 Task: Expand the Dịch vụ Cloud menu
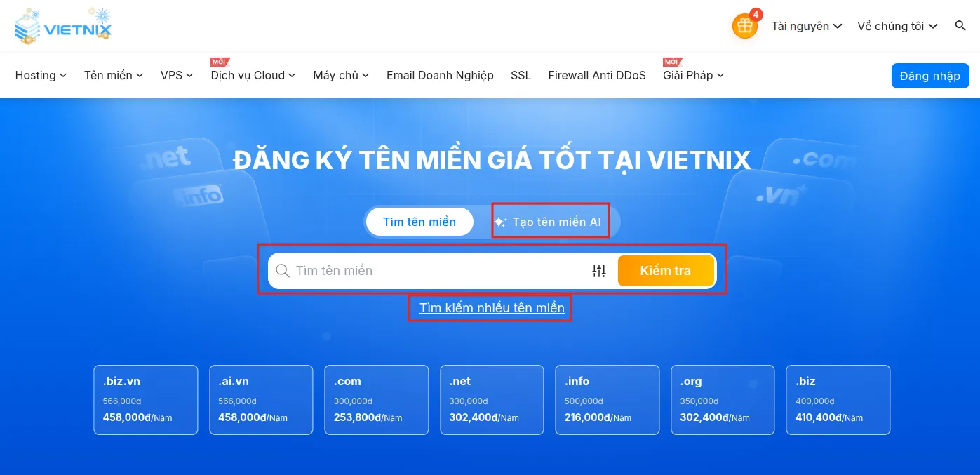tap(251, 75)
